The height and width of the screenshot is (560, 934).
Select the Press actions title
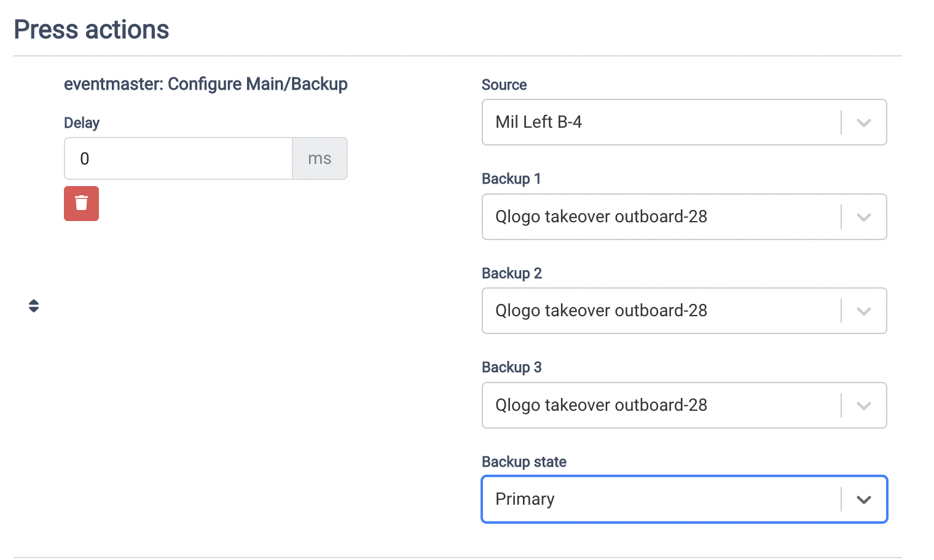(x=91, y=29)
